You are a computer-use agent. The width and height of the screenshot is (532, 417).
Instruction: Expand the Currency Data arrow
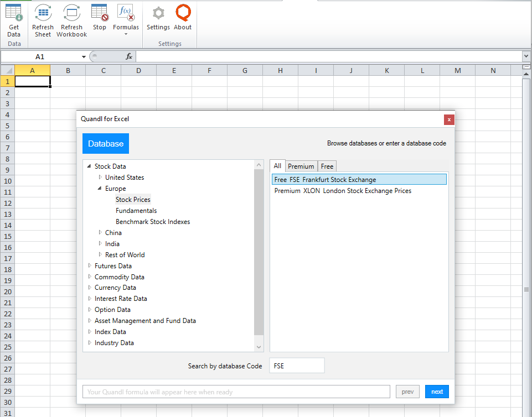pos(90,287)
